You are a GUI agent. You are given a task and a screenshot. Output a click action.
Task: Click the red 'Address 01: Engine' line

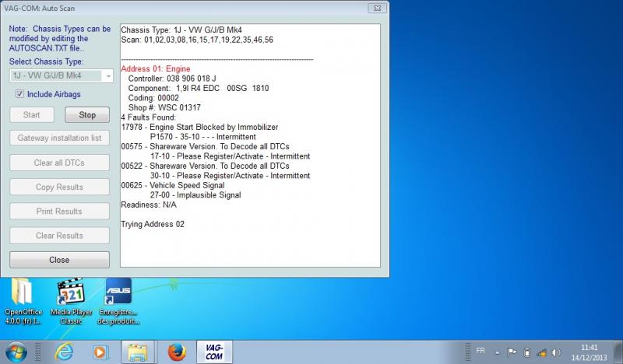pyautogui.click(x=156, y=68)
